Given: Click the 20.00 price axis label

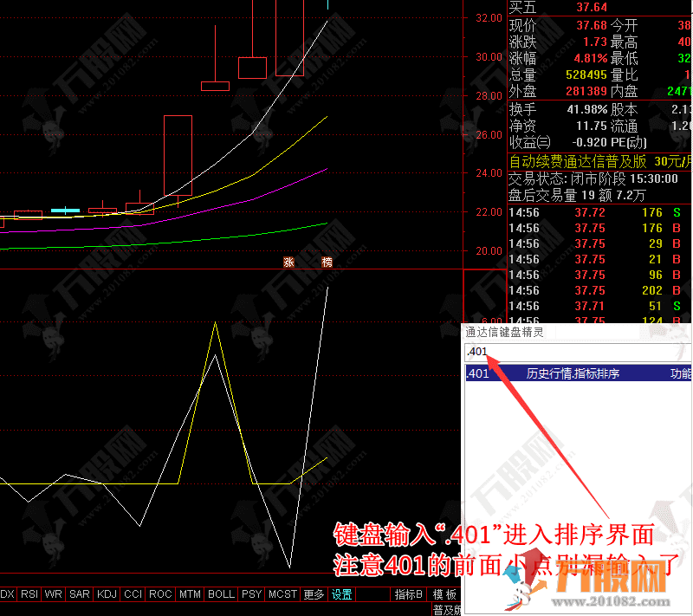Looking at the screenshot, I should [489, 251].
